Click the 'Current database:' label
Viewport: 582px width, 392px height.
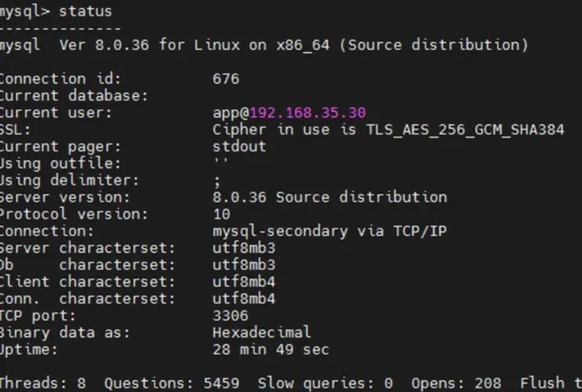(74, 96)
